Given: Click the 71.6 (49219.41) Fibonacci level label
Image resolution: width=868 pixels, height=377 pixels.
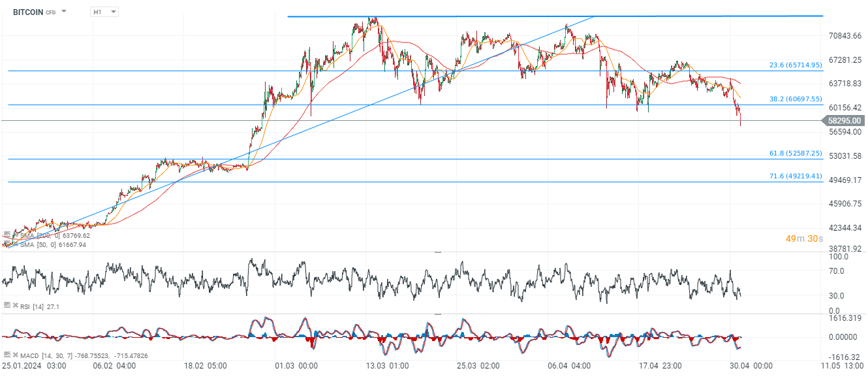Looking at the screenshot, I should pyautogui.click(x=796, y=176).
